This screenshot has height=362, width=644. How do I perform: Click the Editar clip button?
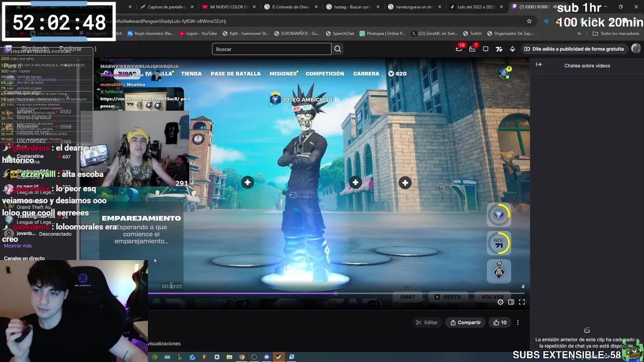426,322
